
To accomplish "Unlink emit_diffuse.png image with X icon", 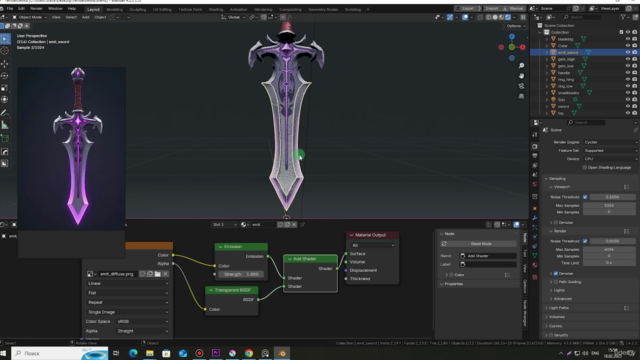I will (x=165, y=274).
